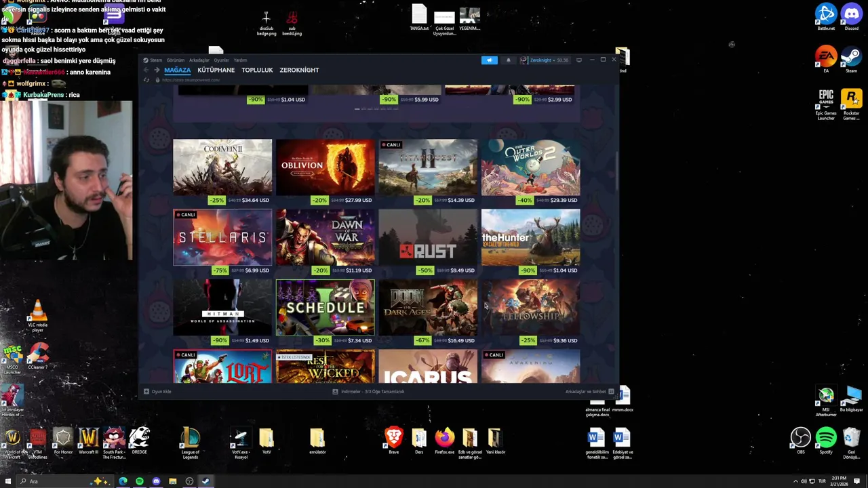Open Discord desktop shortcut

point(851,18)
